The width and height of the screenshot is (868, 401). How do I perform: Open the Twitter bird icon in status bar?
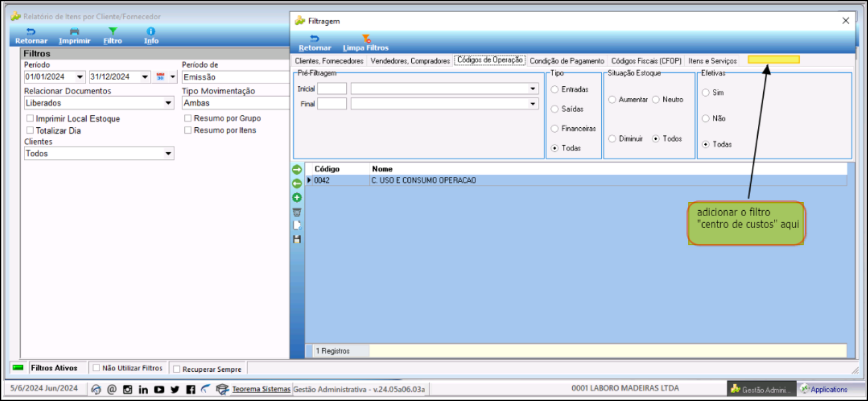coord(175,389)
